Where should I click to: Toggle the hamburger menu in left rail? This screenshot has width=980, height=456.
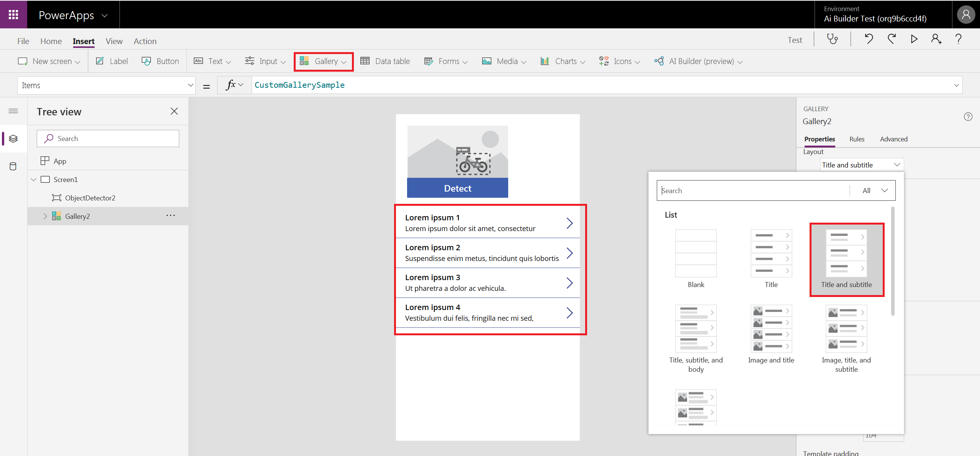(x=13, y=111)
